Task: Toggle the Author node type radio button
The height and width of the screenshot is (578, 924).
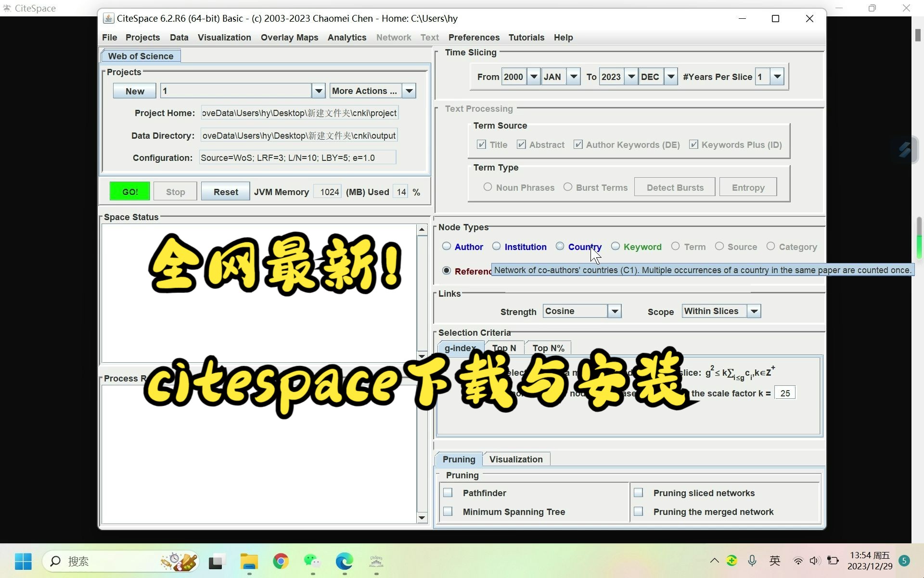Action: (447, 247)
